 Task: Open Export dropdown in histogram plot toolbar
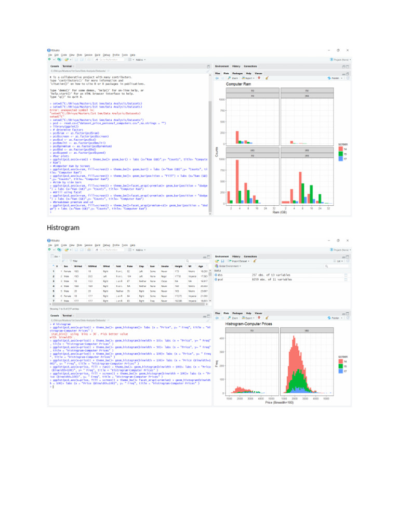coord(248,318)
